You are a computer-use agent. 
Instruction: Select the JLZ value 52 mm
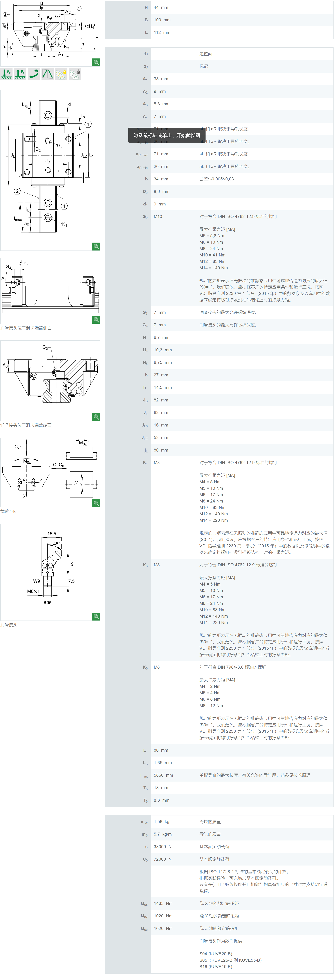(x=161, y=438)
